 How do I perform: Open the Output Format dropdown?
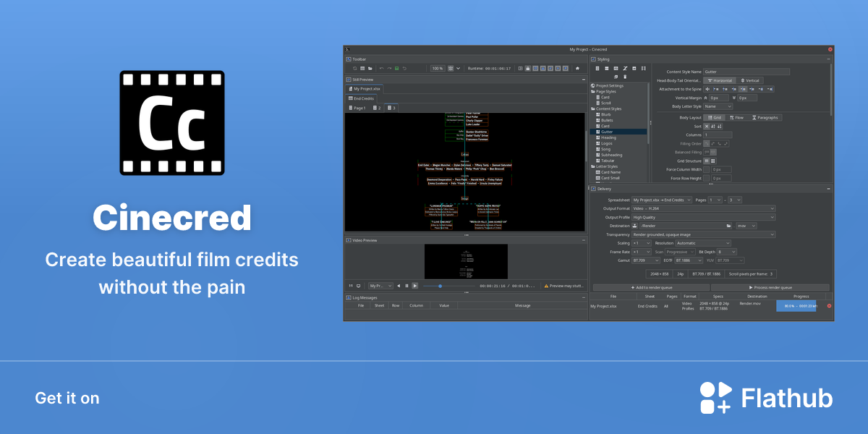[x=703, y=208]
